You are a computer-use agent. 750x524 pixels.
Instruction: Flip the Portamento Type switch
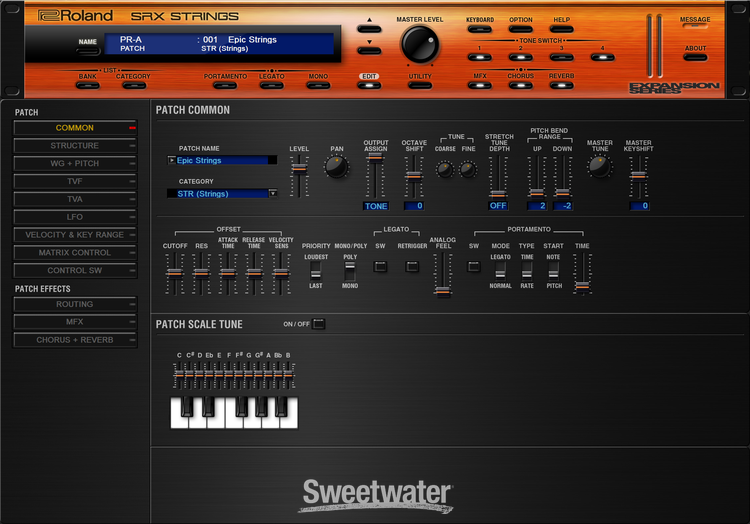(x=527, y=271)
